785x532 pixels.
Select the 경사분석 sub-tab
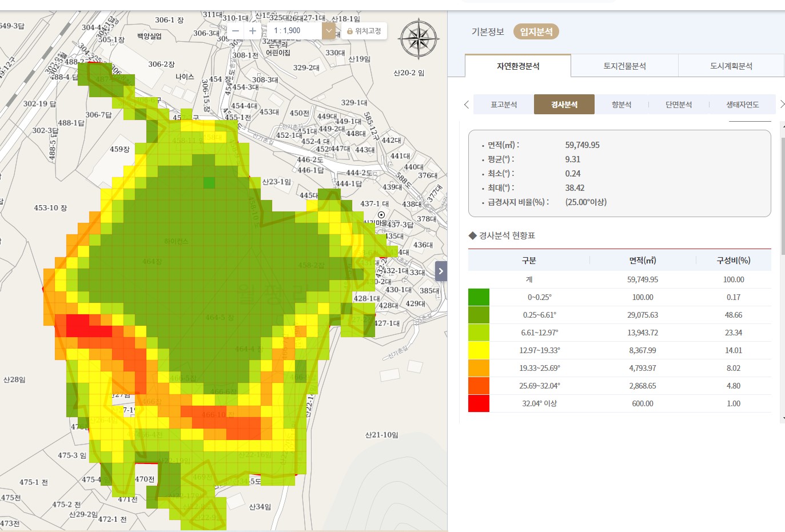pyautogui.click(x=564, y=105)
